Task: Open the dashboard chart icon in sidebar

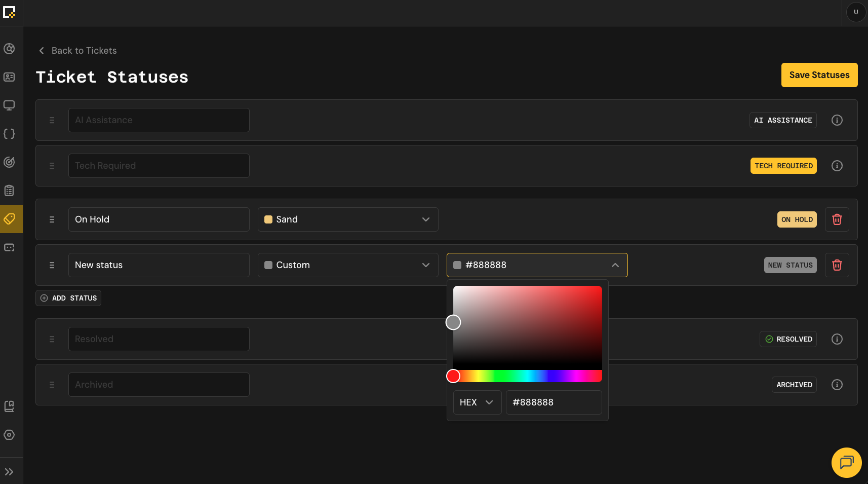Action: (9, 49)
